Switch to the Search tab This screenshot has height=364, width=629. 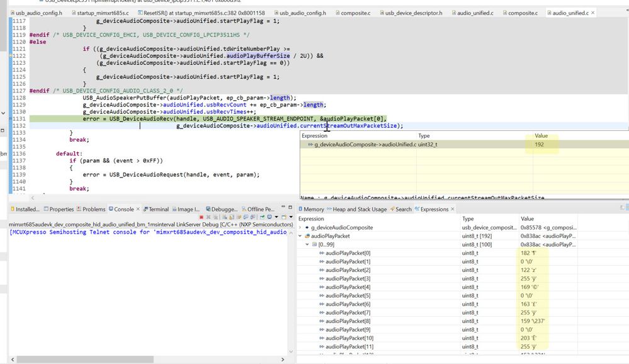tap(400, 209)
